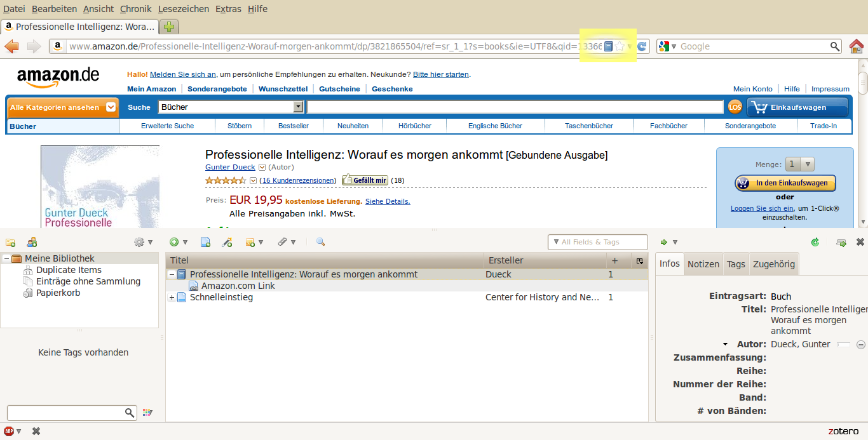Remove creator with the minus button
The height and width of the screenshot is (440, 868).
click(x=861, y=345)
